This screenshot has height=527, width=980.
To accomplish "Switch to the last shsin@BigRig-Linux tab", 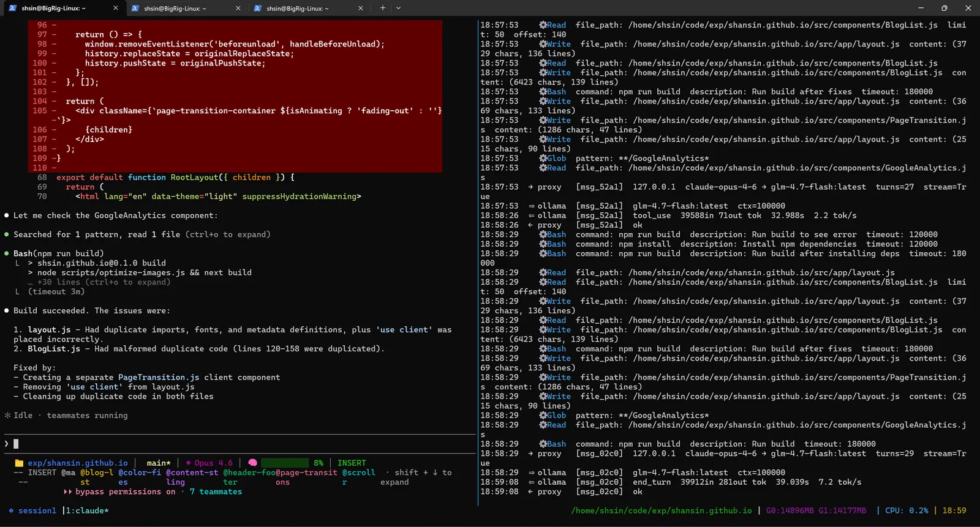I will point(309,8).
